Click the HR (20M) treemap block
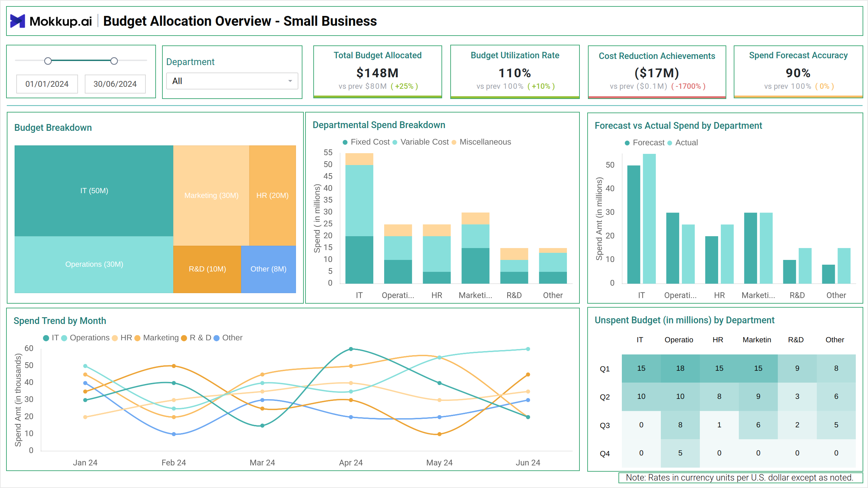 pyautogui.click(x=273, y=196)
